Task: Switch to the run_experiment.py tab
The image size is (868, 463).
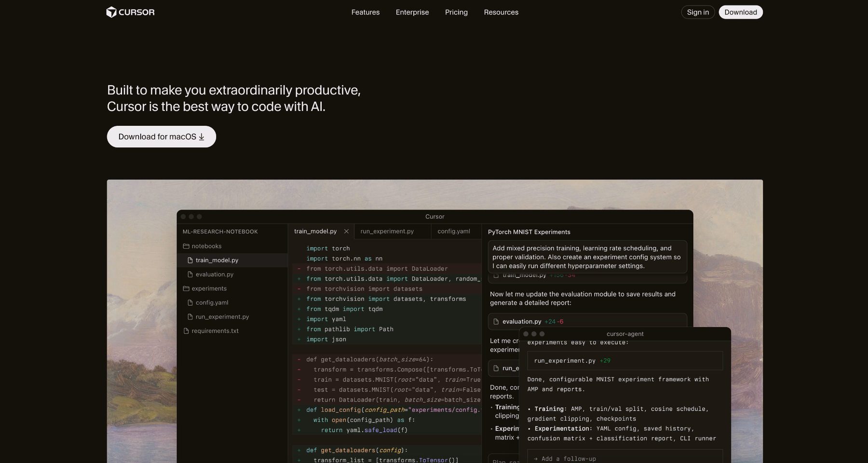Action: click(x=387, y=231)
